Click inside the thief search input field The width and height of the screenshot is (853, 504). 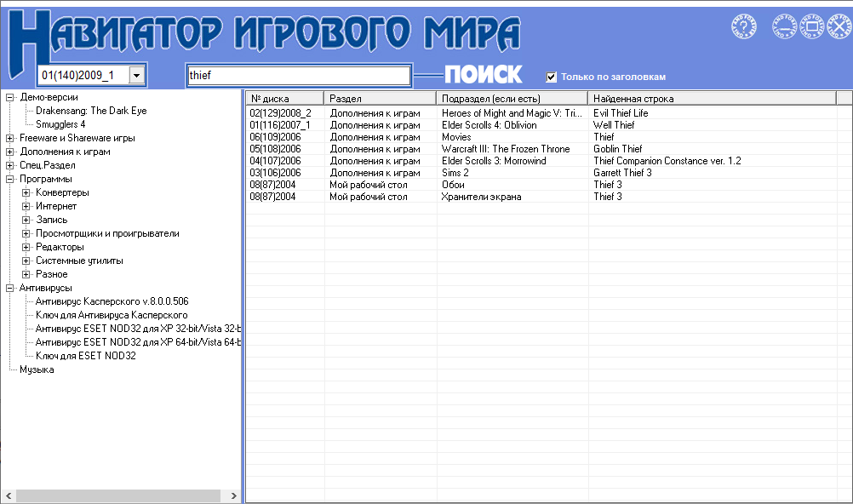tap(298, 75)
